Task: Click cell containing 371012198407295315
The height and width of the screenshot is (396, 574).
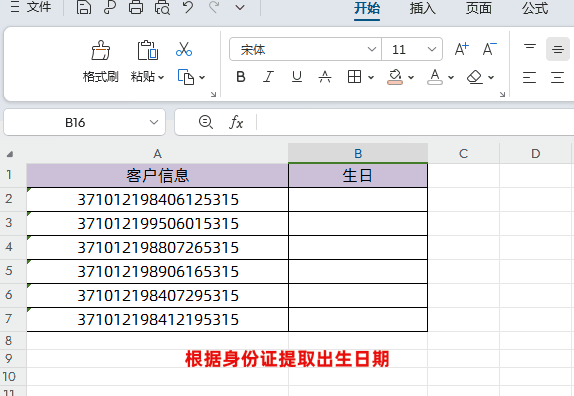Action: pyautogui.click(x=157, y=295)
